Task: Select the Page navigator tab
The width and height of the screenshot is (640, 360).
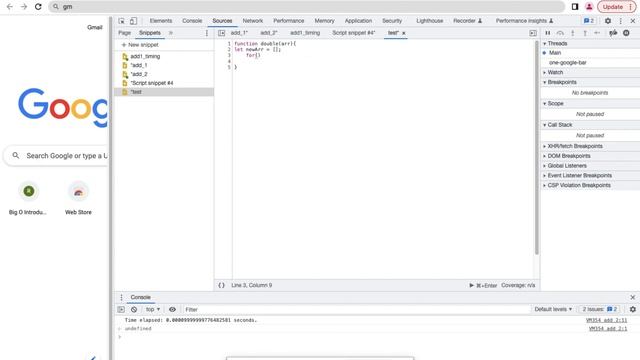Action: click(x=124, y=33)
